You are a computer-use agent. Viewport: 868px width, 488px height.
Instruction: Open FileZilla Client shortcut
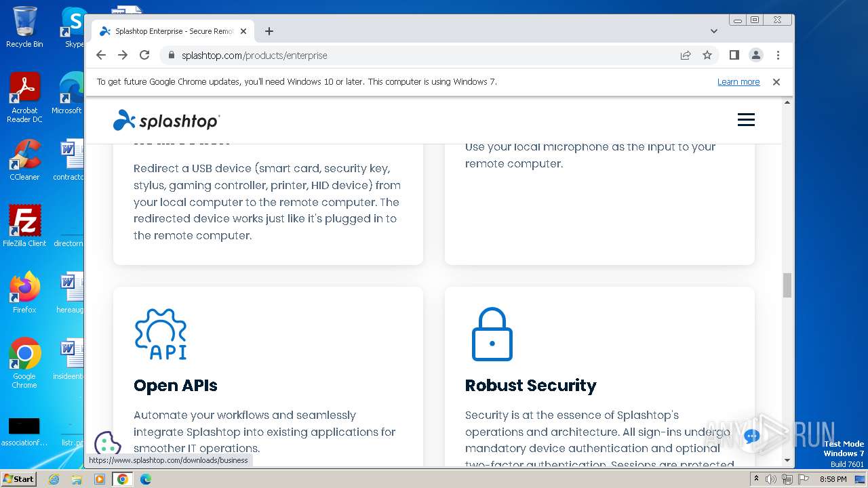tap(24, 226)
